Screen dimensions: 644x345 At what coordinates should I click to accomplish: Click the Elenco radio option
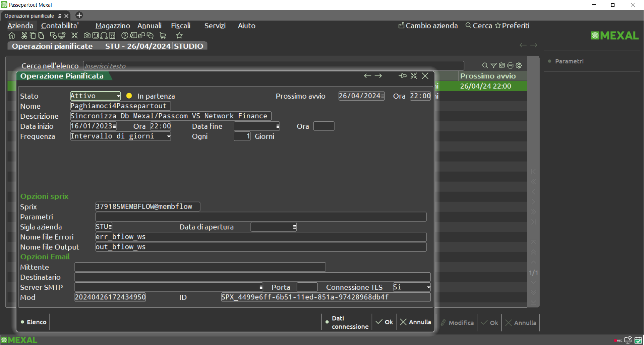pyautogui.click(x=33, y=322)
